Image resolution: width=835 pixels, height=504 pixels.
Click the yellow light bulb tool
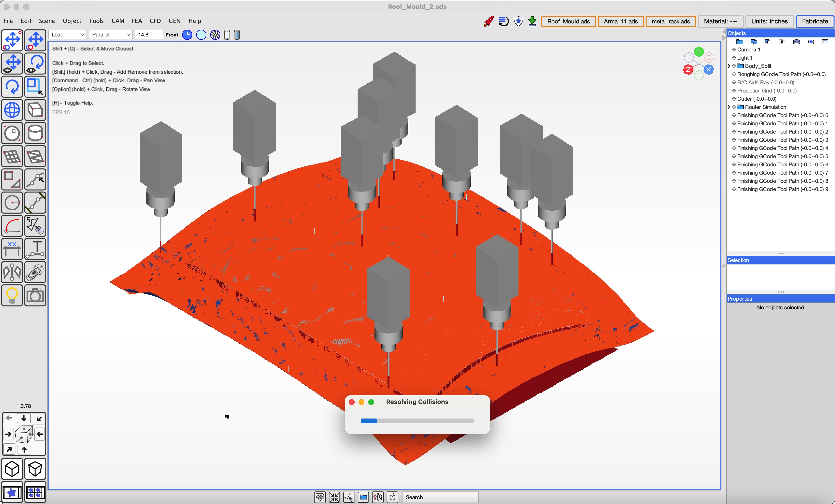point(12,295)
